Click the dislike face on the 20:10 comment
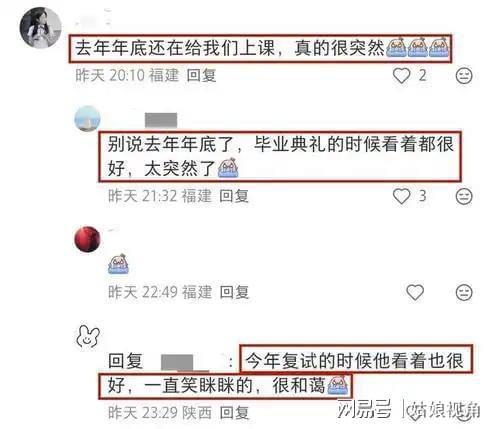500x429 pixels. coord(464,76)
